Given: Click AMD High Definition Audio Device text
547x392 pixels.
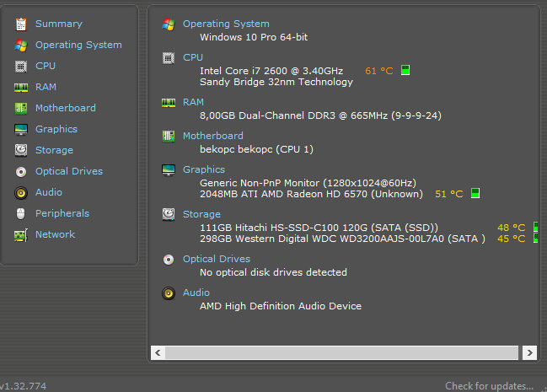Looking at the screenshot, I should pos(281,306).
